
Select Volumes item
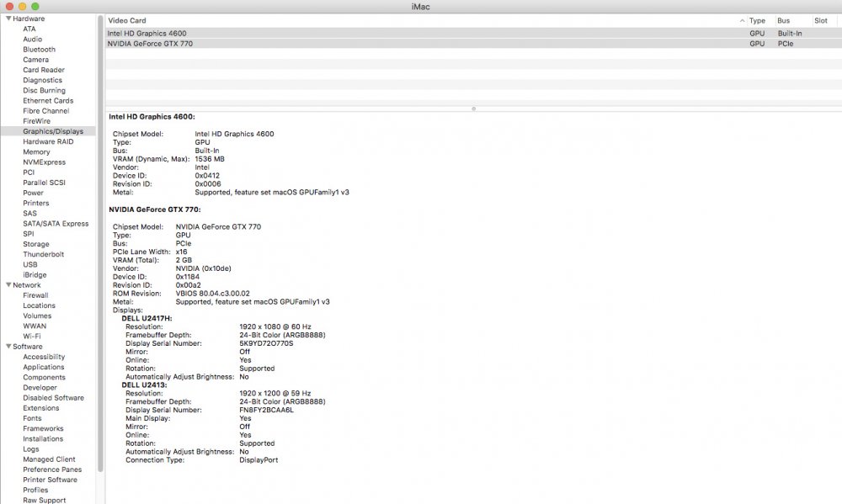click(37, 316)
